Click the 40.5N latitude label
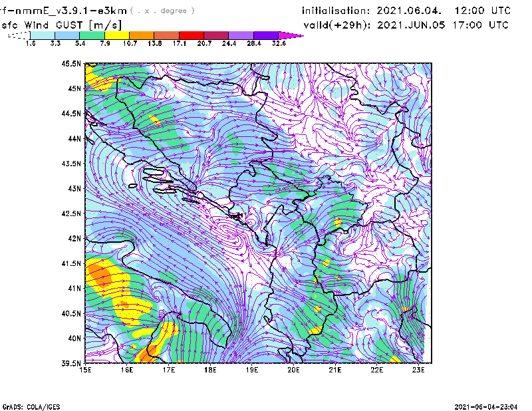532x411 pixels. click(71, 313)
